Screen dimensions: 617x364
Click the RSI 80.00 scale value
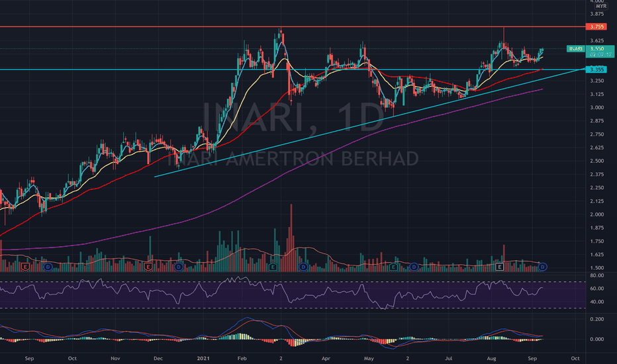597,275
